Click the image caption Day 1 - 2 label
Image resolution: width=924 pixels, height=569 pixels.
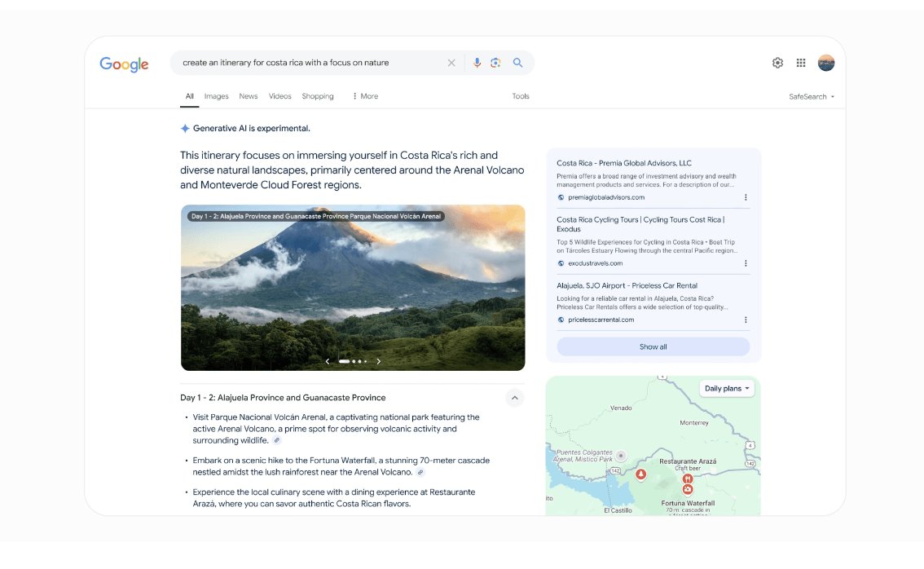(x=316, y=216)
